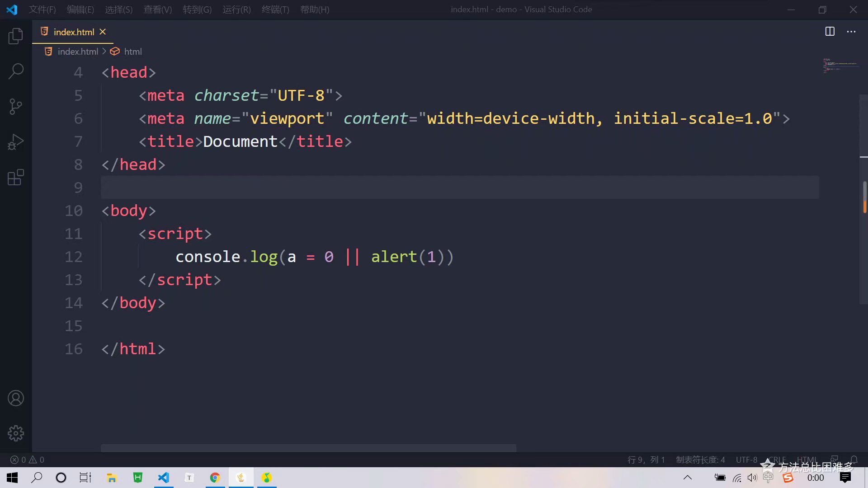Click line number 12 in the gutter

click(x=73, y=257)
